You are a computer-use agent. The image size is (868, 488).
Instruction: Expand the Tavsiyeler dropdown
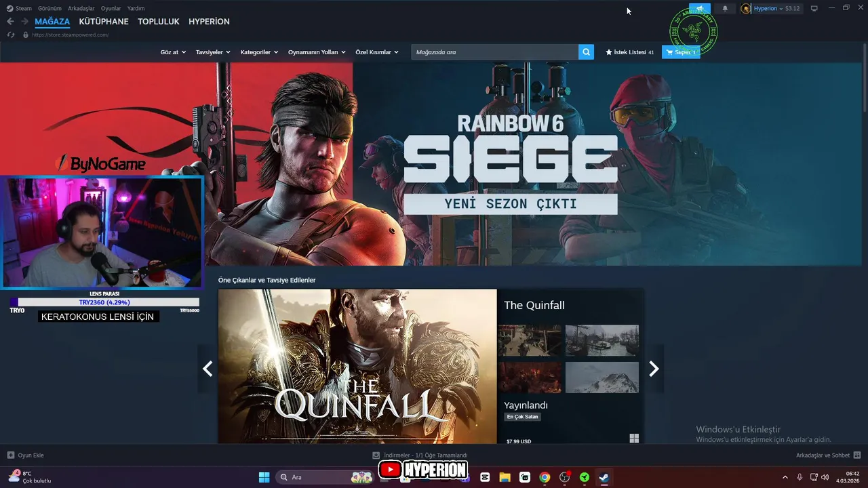tap(213, 52)
